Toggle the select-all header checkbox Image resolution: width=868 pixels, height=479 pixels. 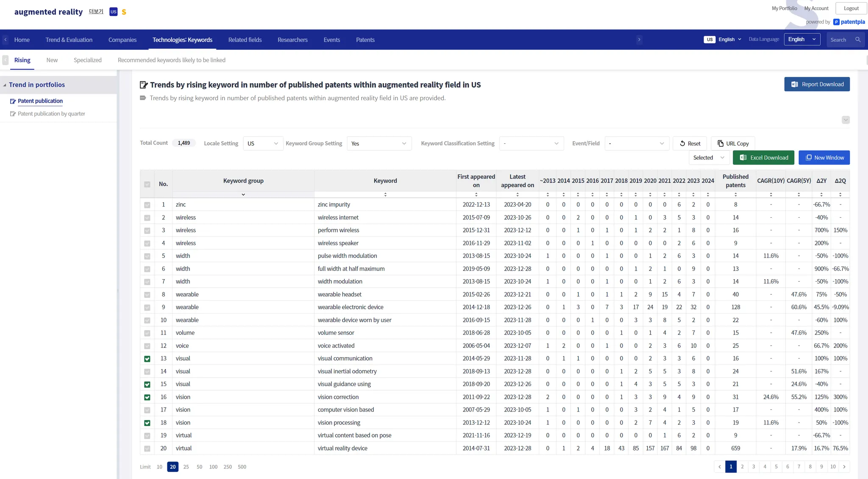click(147, 185)
